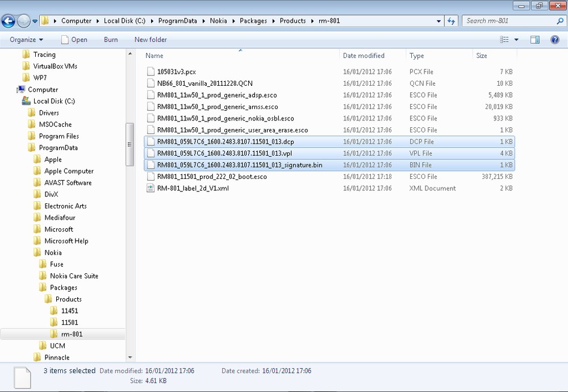Open address bar history dropdown arrow

point(438,21)
